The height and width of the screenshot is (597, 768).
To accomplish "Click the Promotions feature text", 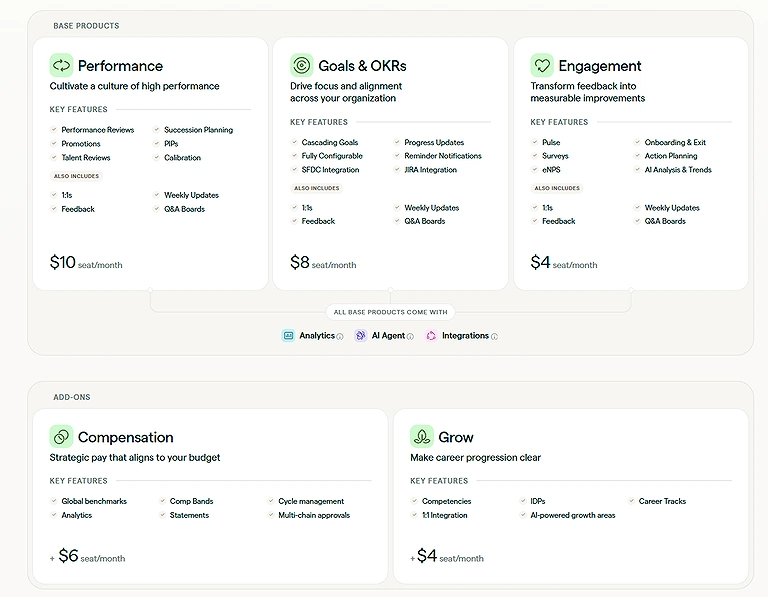I will (81, 143).
